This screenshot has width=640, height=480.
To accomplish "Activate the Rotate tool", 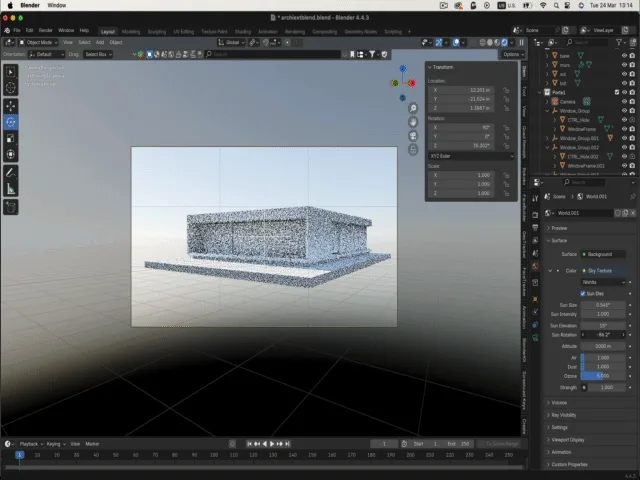I will [11, 122].
